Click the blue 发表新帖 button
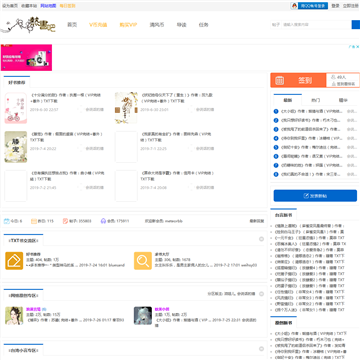Image resolution: width=360 pixels, height=360 pixels. 315,196
